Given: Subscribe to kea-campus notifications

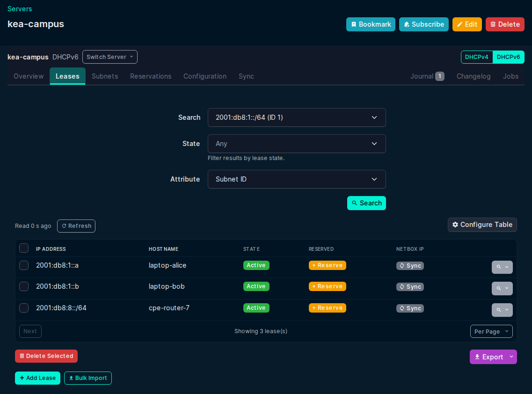Looking at the screenshot, I should pos(424,24).
